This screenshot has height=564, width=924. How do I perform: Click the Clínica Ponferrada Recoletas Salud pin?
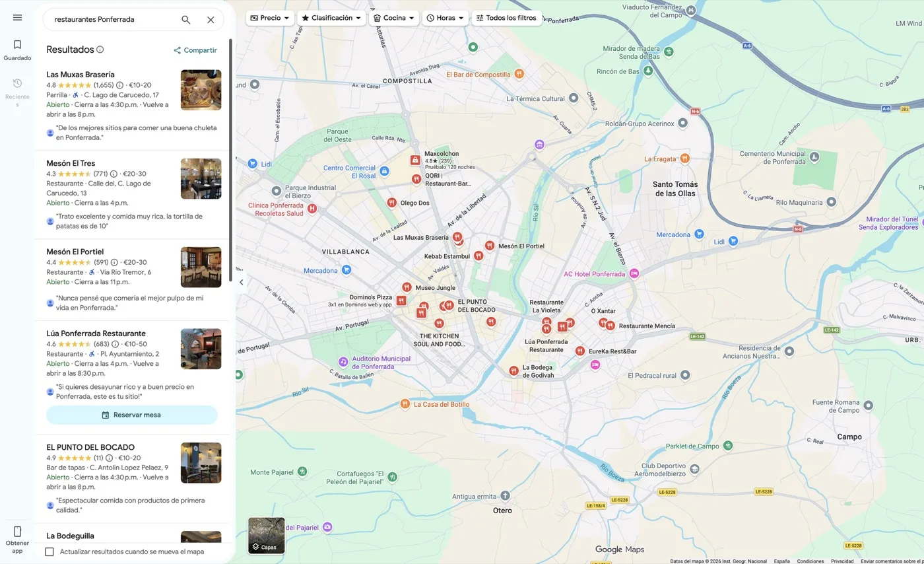tap(313, 209)
